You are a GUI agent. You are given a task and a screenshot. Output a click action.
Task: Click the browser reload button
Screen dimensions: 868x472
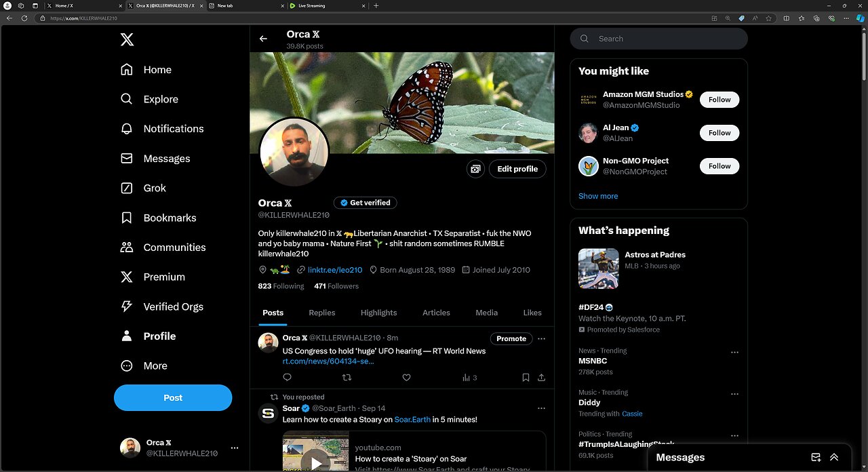pyautogui.click(x=24, y=18)
